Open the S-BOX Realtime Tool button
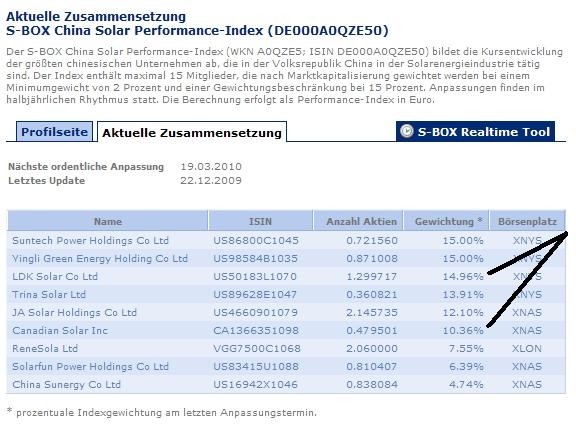 [475, 132]
